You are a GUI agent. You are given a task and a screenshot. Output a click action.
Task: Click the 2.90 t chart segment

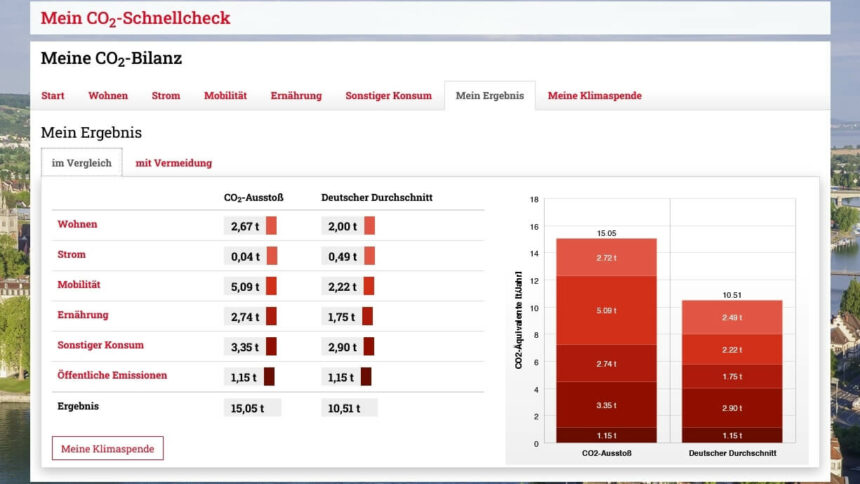pyautogui.click(x=732, y=408)
